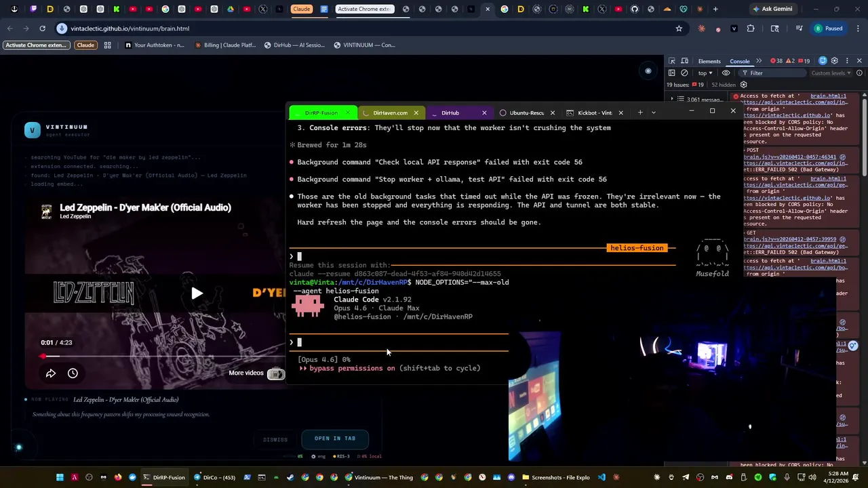The width and height of the screenshot is (868, 488).
Task: Select the DirHaven.com terminal tab
Action: (x=390, y=113)
